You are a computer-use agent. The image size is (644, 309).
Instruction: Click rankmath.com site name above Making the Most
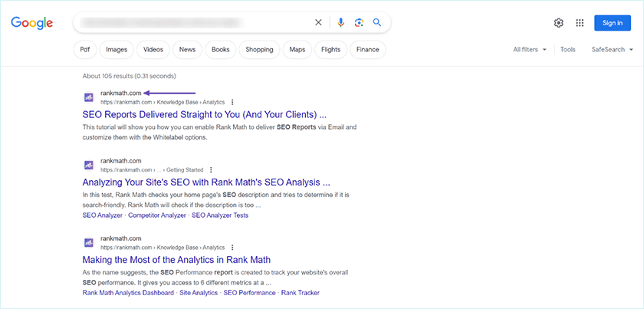(121, 238)
